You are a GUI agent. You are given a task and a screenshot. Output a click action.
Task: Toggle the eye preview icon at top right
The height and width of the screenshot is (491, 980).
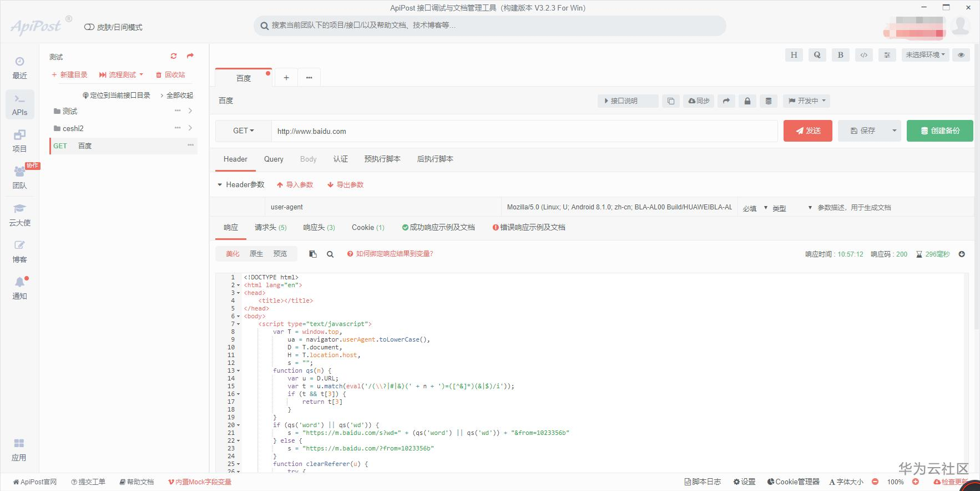click(x=961, y=55)
